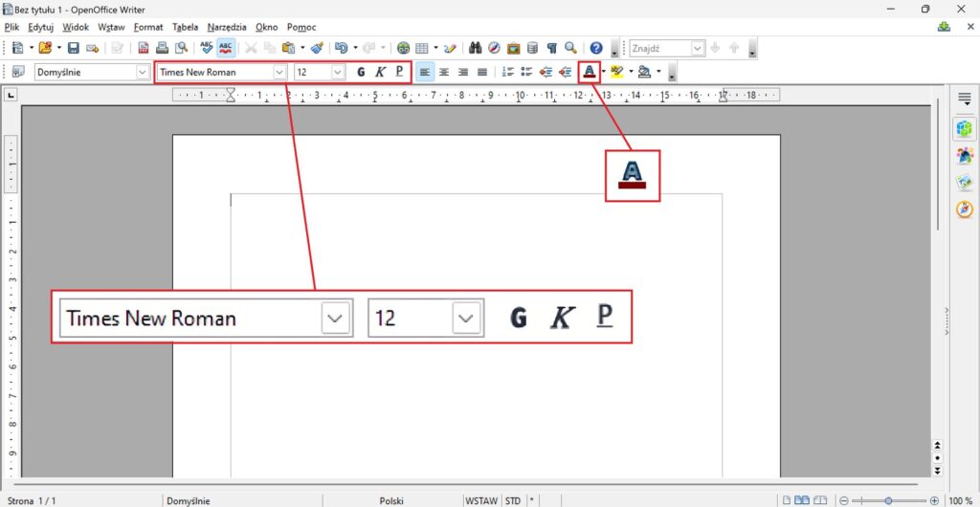The height and width of the screenshot is (507, 980).
Task: Click the Format Paintbrush icon
Action: point(317,48)
